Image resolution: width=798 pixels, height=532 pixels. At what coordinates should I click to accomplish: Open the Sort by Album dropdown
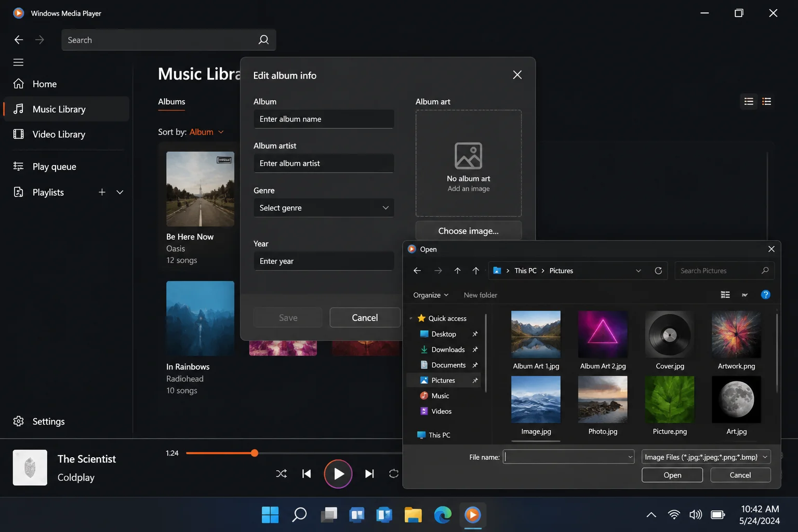[x=207, y=132]
